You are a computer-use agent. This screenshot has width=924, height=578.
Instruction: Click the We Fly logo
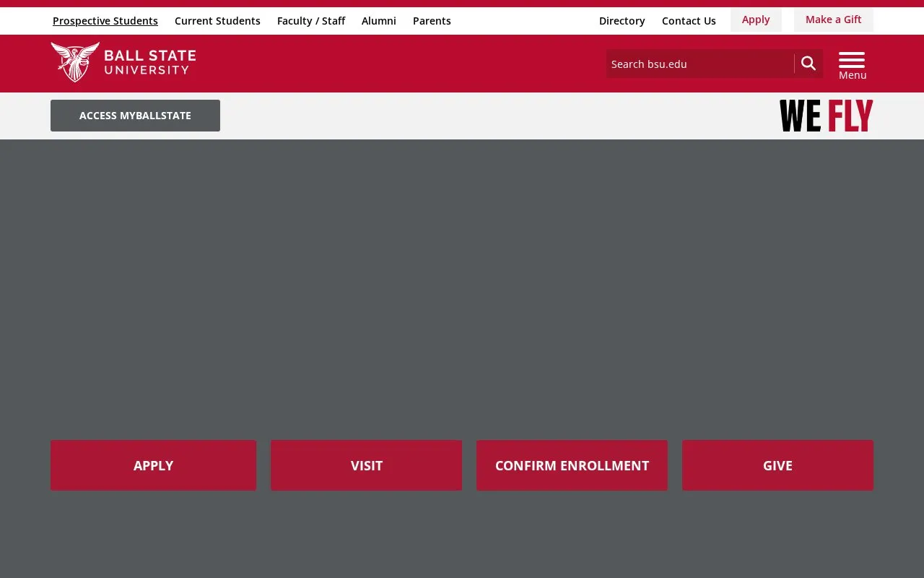[826, 116]
